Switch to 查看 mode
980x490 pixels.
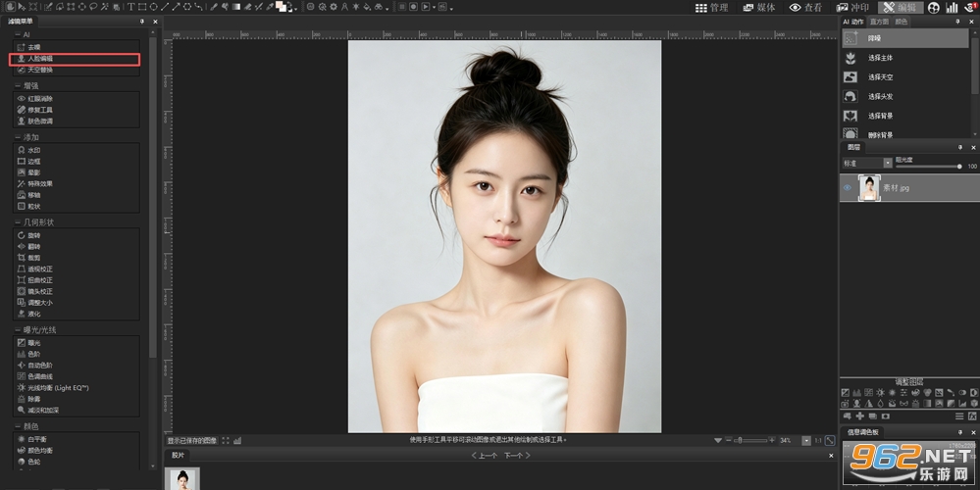[806, 8]
